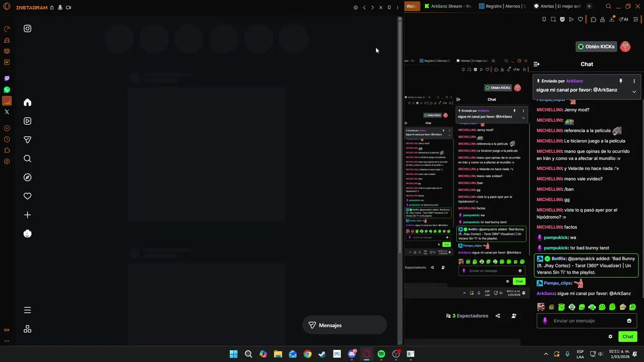Toggle the ad blocker shield icon
The width and height of the screenshot is (644, 362).
(x=562, y=20)
